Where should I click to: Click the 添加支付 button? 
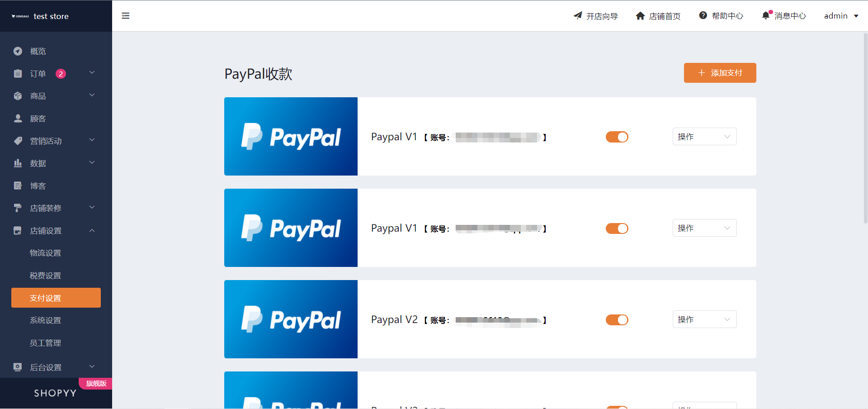coord(720,73)
